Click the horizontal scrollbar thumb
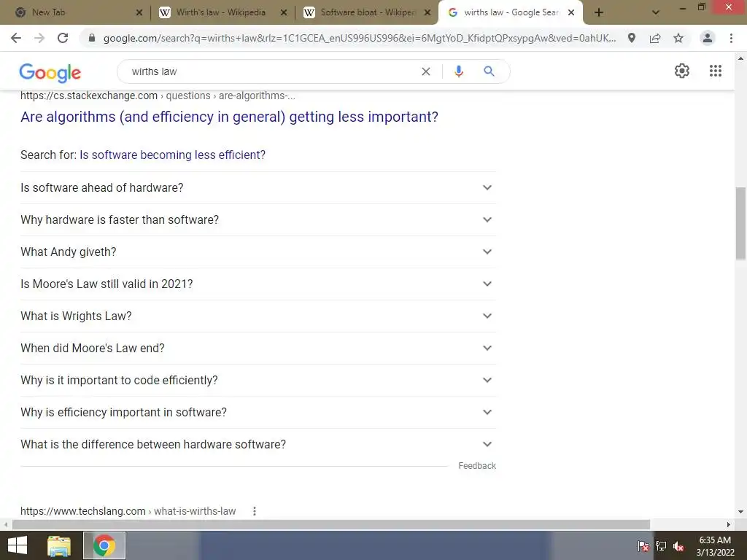747x560 pixels. coord(331,524)
